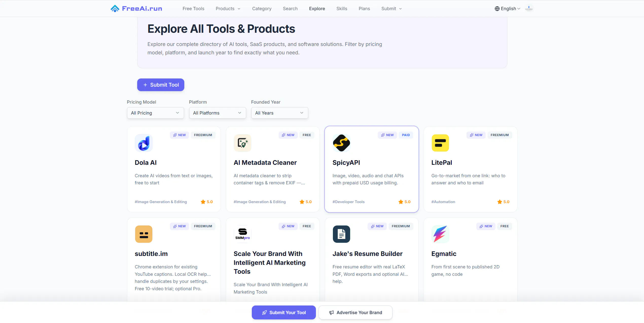Open the AI Metadata Cleaner icon
The width and height of the screenshot is (644, 323).
[x=242, y=143]
